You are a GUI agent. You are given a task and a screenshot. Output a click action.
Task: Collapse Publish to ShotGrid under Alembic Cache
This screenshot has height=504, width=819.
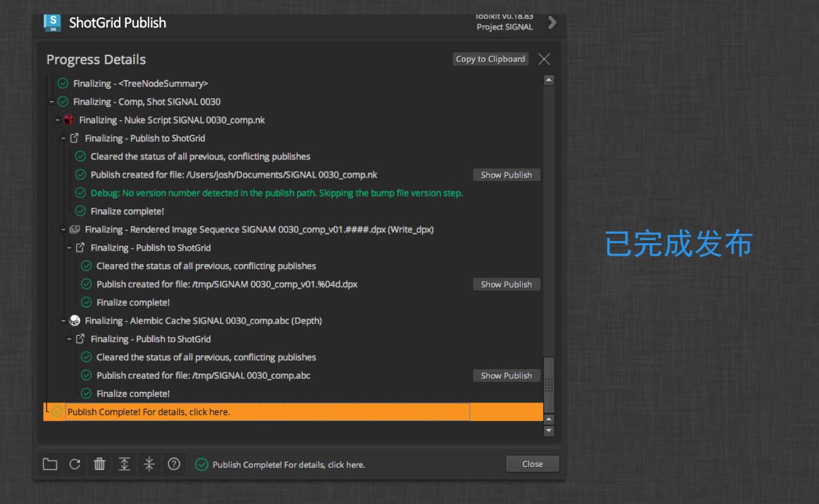click(69, 339)
